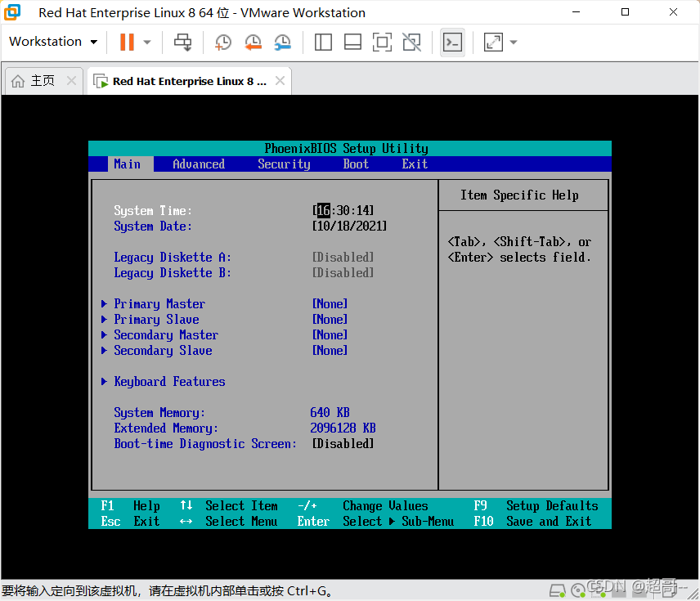Screen dimensions: 700x601
Task: Open the BIOS Boot menu
Action: tap(356, 164)
